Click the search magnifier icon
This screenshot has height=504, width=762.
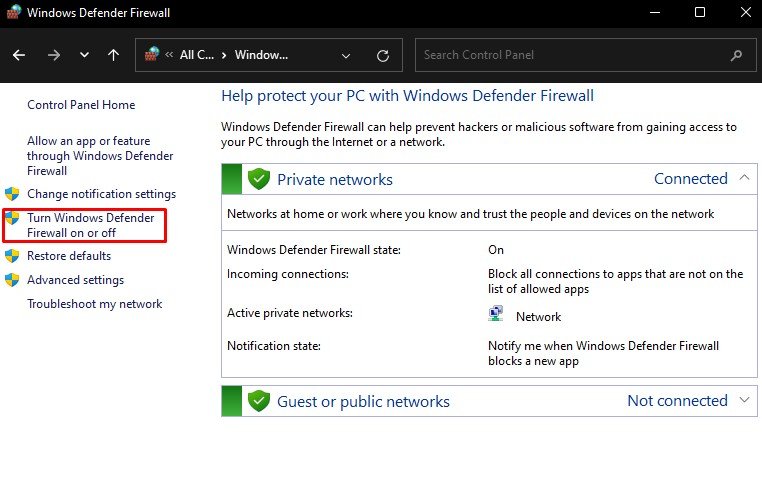[736, 55]
